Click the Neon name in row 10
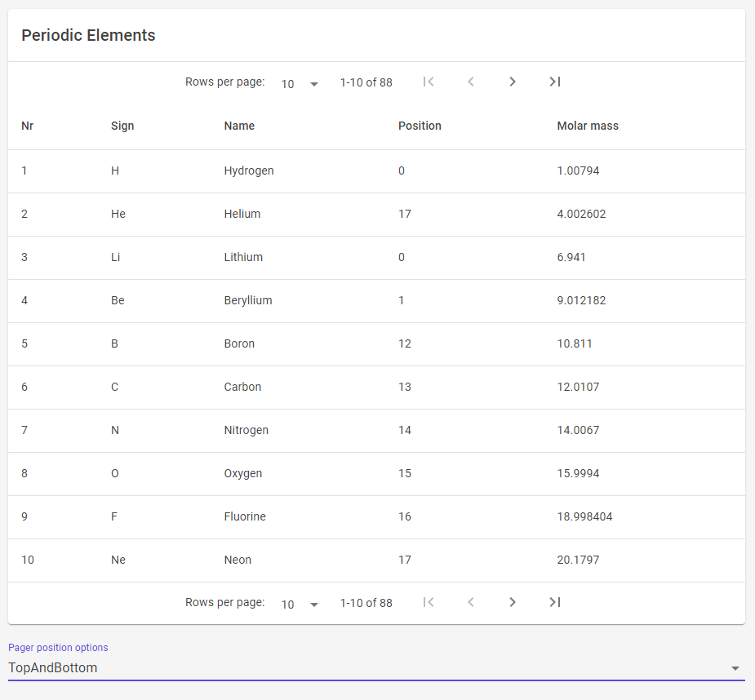Viewport: 755px width, 700px height. click(x=238, y=560)
